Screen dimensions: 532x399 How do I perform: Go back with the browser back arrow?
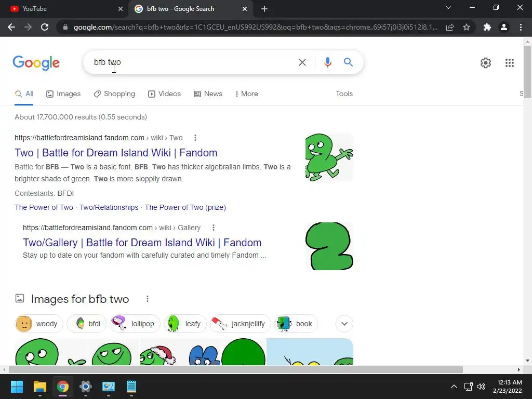pyautogui.click(x=11, y=27)
